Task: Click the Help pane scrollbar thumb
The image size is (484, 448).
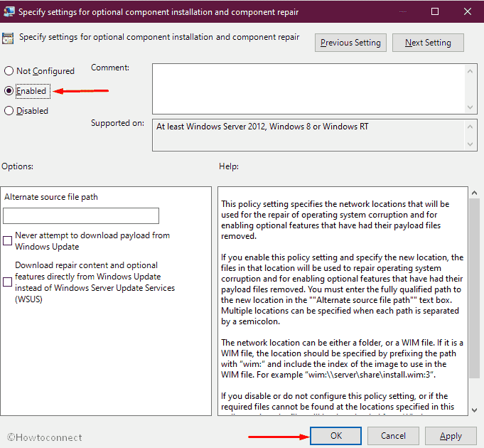Action: [475, 289]
